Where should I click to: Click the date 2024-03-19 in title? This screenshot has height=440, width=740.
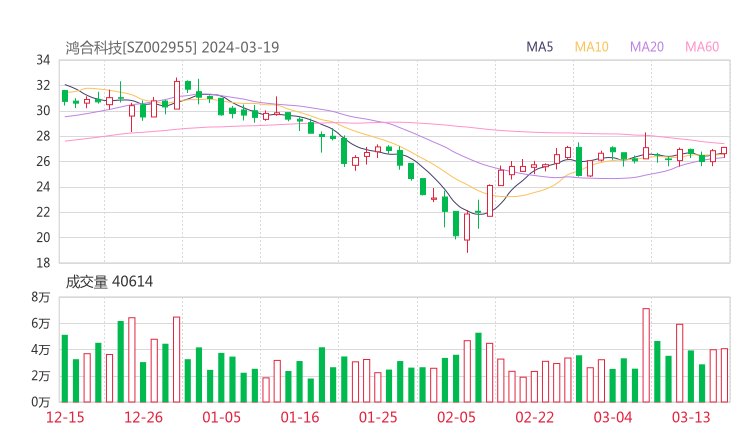(x=240, y=47)
